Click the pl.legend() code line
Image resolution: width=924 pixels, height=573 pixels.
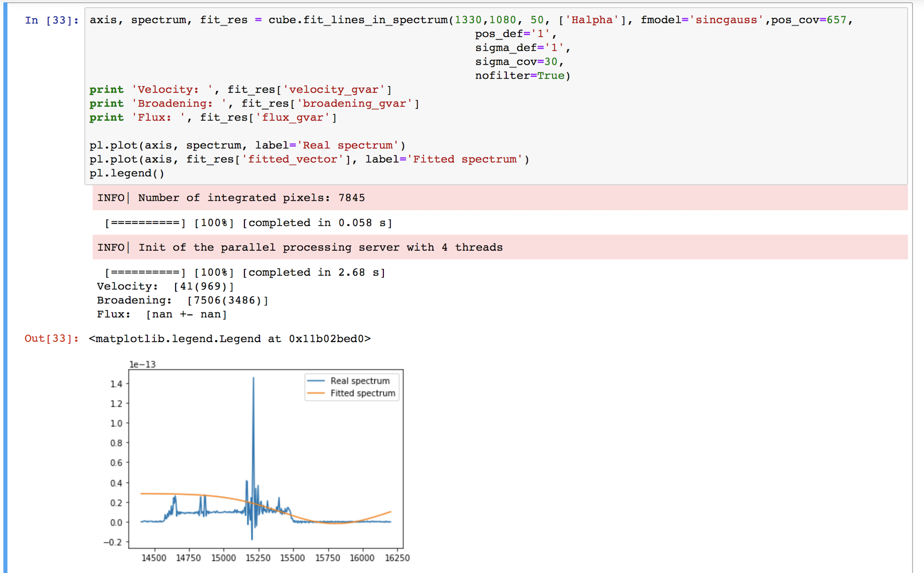(127, 173)
